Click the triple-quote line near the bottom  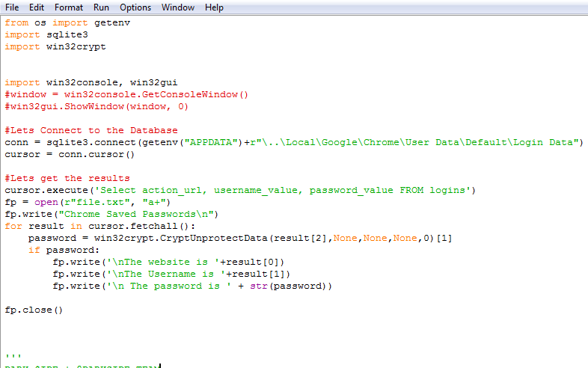[x=13, y=355]
